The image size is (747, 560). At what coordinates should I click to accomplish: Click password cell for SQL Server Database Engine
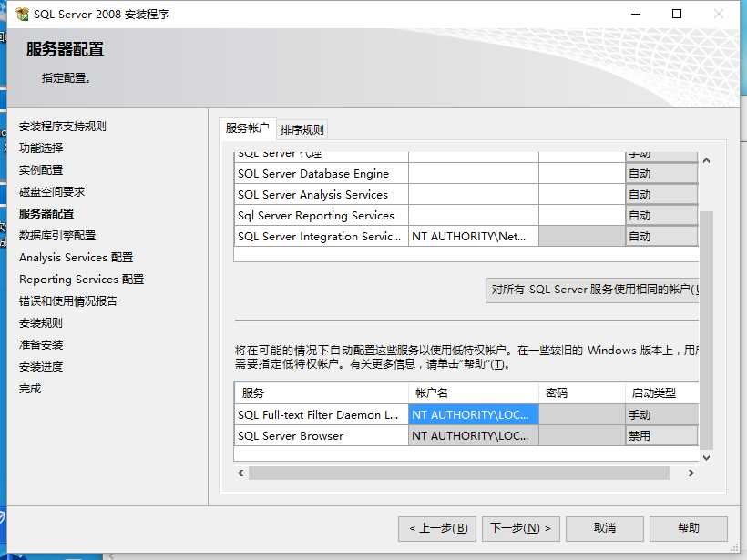(x=582, y=174)
